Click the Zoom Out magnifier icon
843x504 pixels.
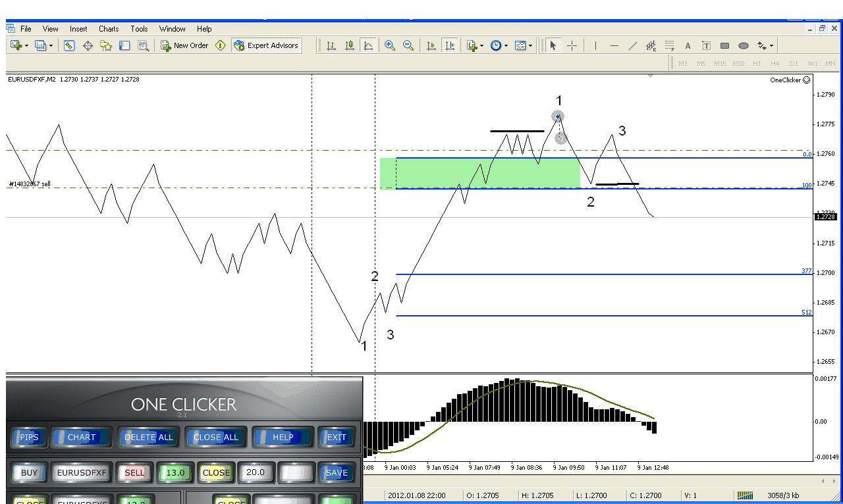(x=408, y=45)
